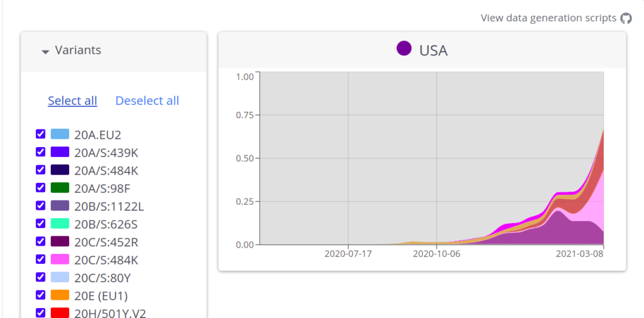Click the 20C/S:452R dark purple swatch
The width and height of the screenshot is (644, 318).
(60, 241)
